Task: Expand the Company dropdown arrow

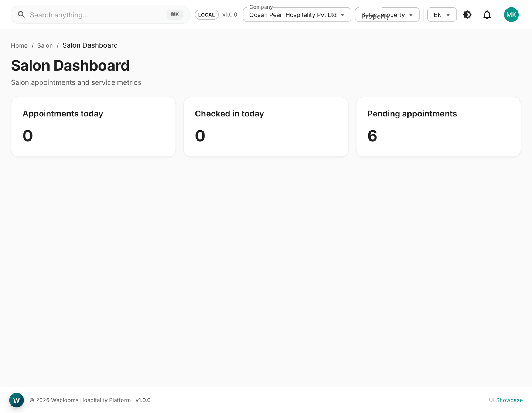Action: coord(342,15)
